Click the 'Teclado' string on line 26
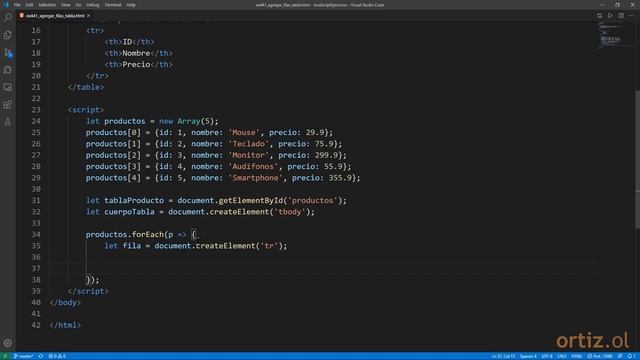 [x=249, y=144]
